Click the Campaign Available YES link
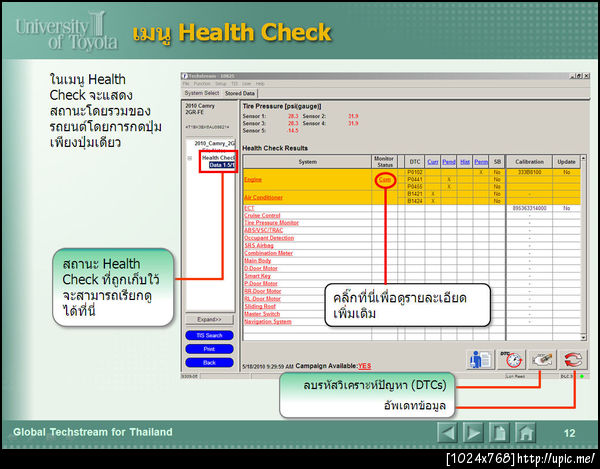600x469 pixels. [364, 366]
